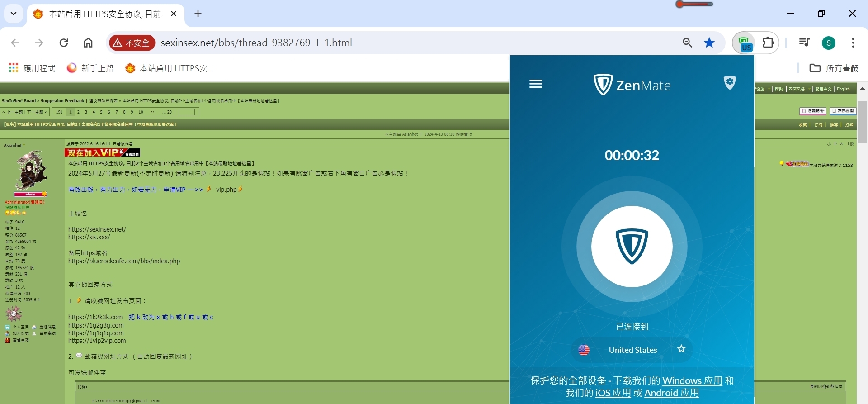Click 只看该作者 author-only filter

pos(123,144)
